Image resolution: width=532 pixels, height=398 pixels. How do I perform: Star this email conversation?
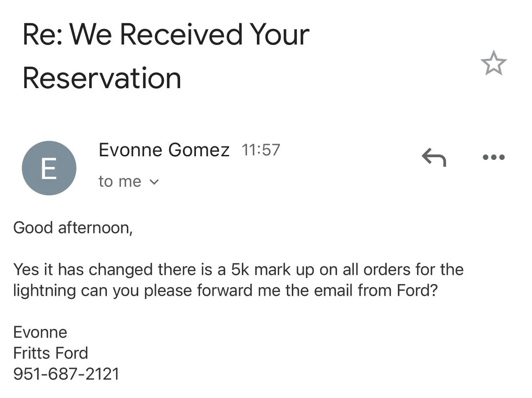[493, 63]
